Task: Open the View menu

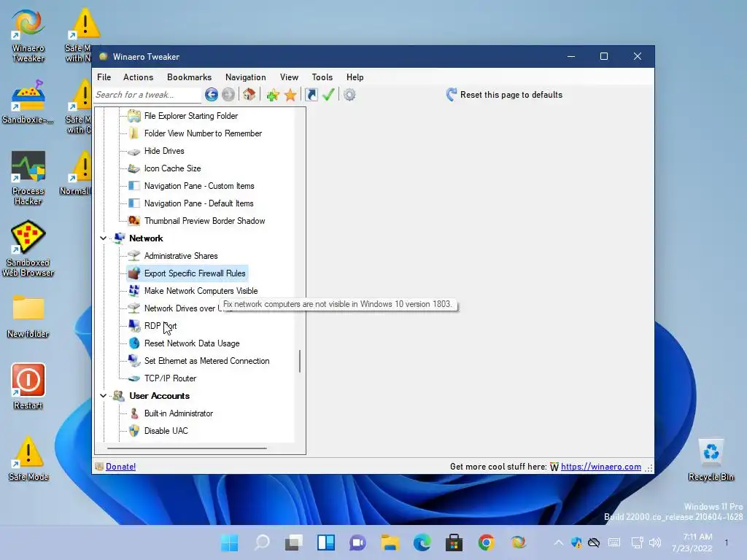Action: [x=289, y=77]
